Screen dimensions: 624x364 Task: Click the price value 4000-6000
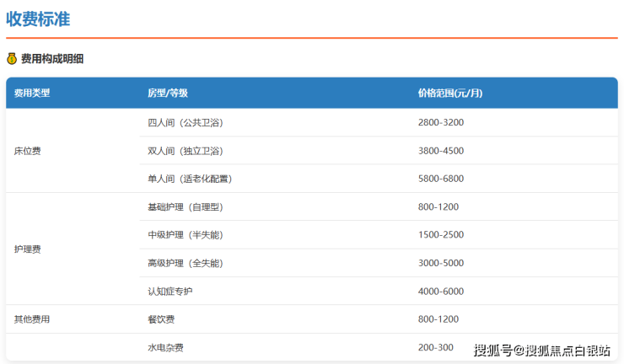[x=441, y=292]
